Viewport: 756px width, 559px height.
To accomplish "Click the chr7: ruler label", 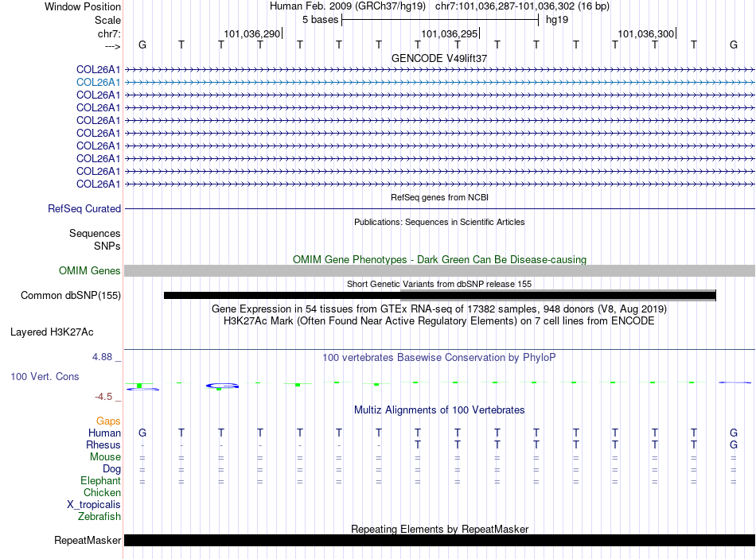I will (x=110, y=33).
